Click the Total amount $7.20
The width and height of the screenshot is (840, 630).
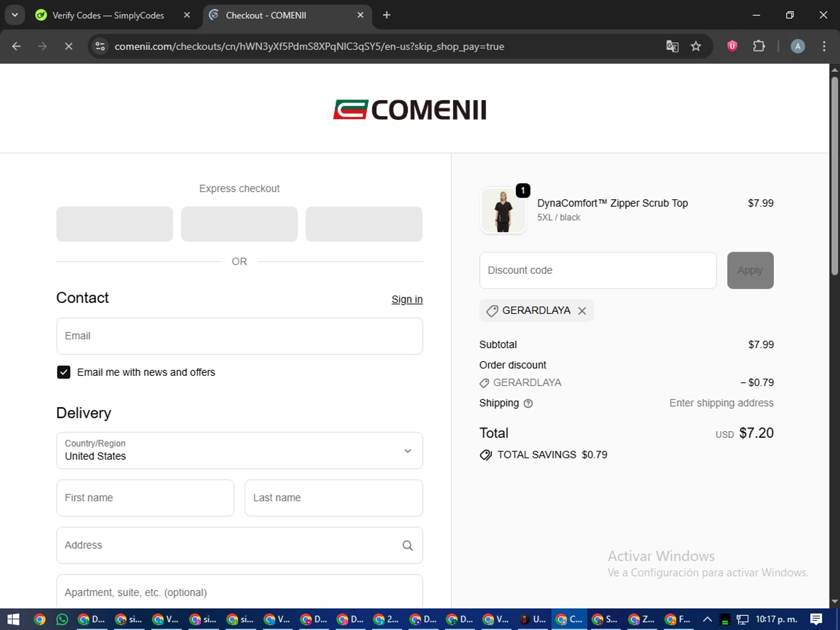pos(757,433)
